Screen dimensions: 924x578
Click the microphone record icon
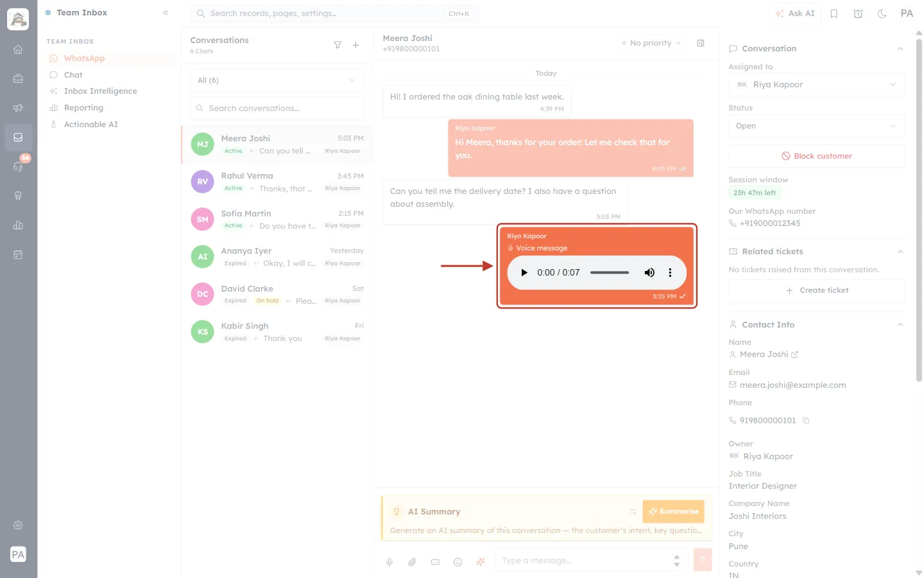tap(389, 562)
